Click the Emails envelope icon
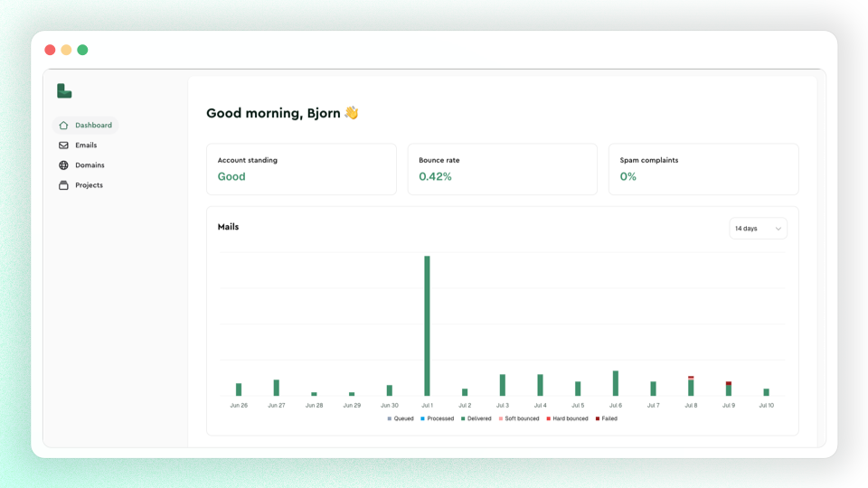 pos(63,145)
